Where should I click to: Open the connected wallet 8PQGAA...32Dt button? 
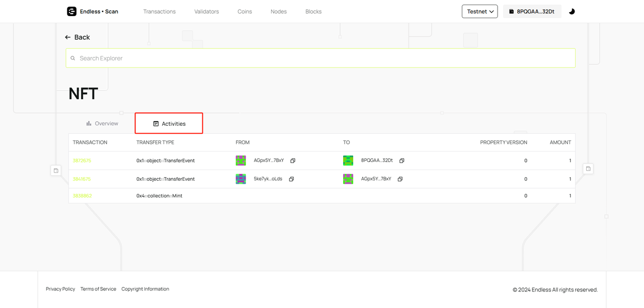(532, 12)
